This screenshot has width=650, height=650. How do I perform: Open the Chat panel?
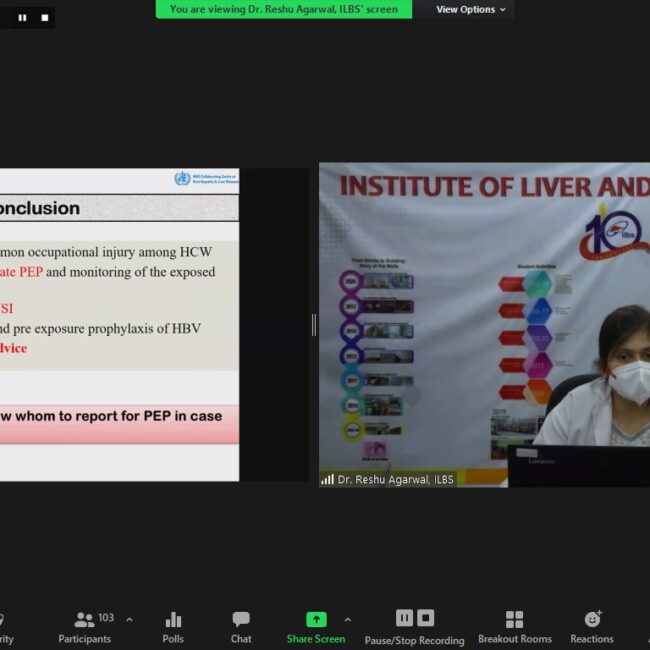point(241,627)
